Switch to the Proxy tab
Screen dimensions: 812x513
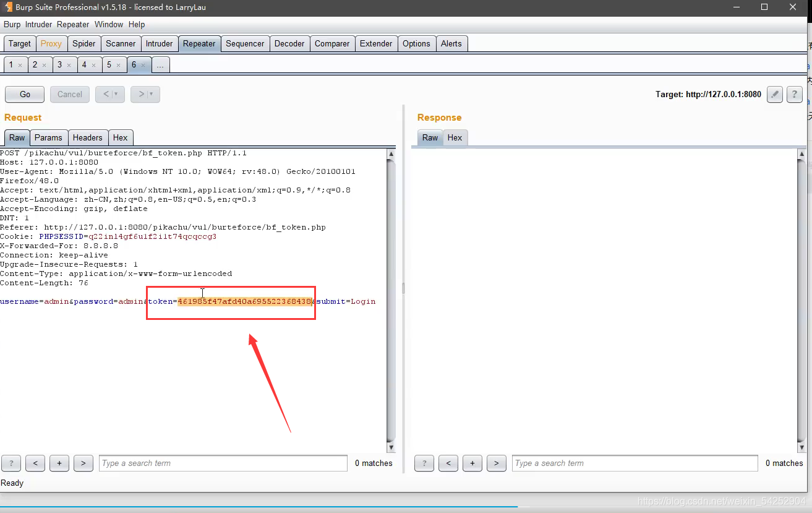point(51,44)
